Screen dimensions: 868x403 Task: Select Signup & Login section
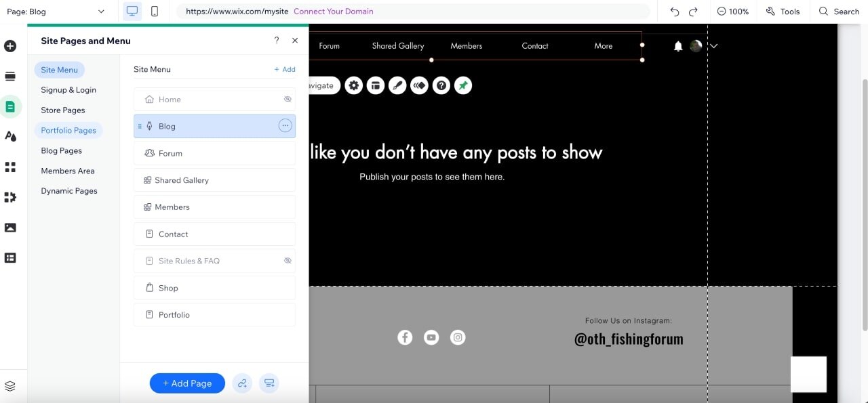pos(68,90)
